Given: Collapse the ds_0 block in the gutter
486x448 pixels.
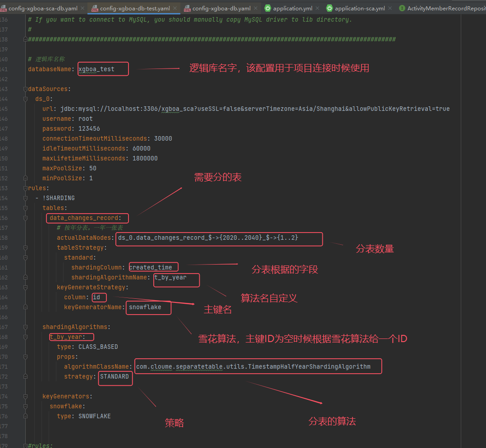Looking at the screenshot, I should click(25, 99).
